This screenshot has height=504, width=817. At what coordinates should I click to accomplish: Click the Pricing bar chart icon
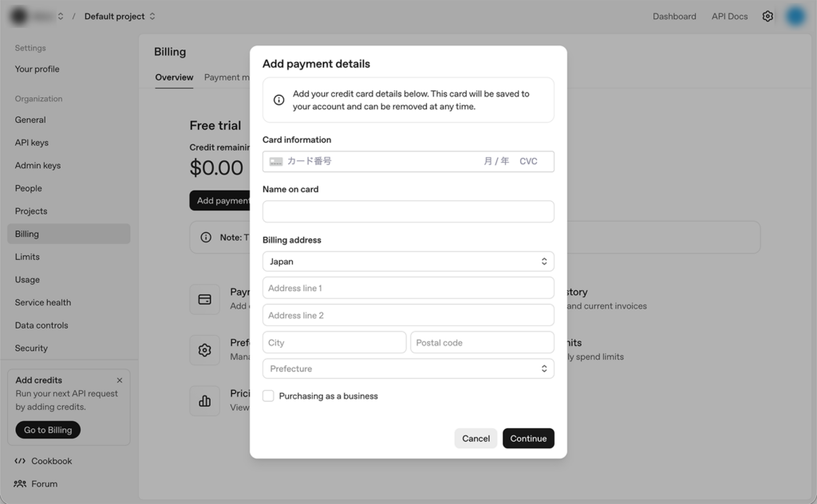[x=204, y=400]
